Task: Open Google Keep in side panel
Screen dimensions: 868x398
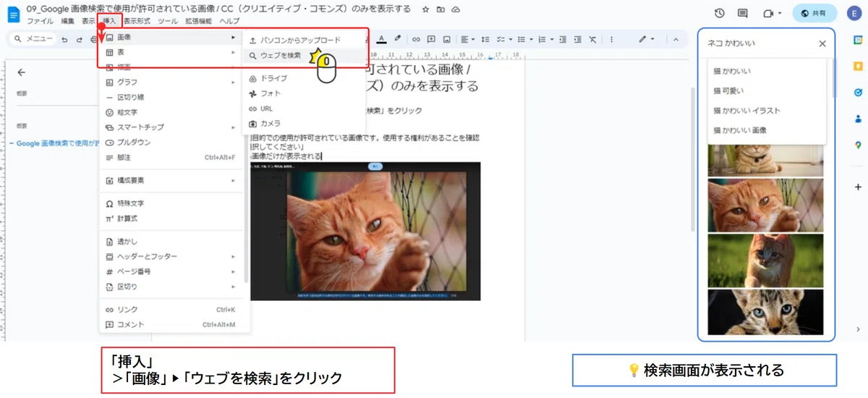Action: click(x=858, y=66)
